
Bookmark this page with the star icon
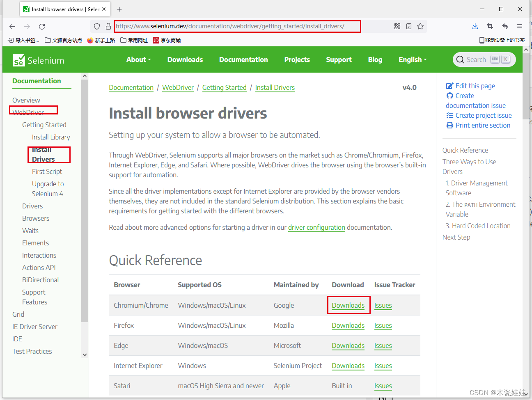pos(420,26)
